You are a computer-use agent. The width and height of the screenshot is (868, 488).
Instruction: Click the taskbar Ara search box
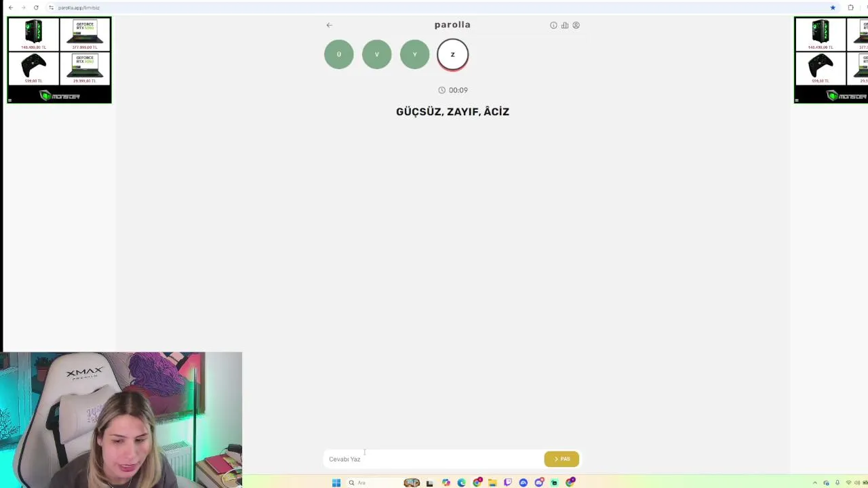[373, 483]
